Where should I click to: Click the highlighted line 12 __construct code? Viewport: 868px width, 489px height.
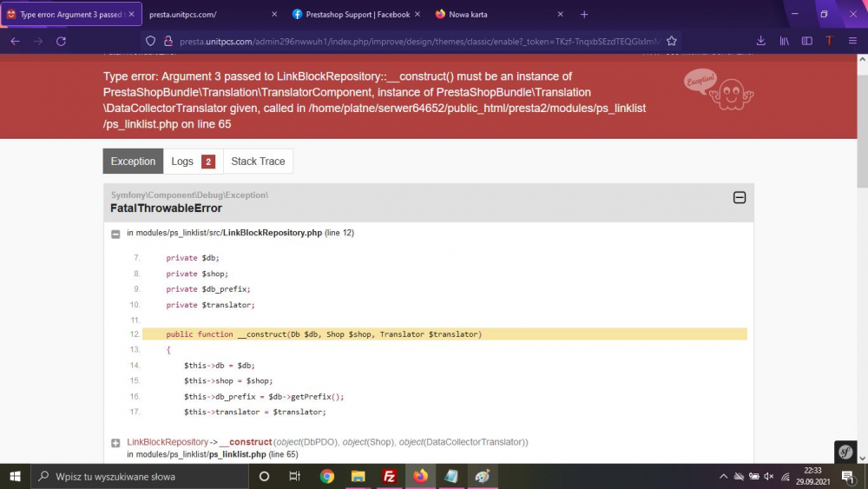444,334
